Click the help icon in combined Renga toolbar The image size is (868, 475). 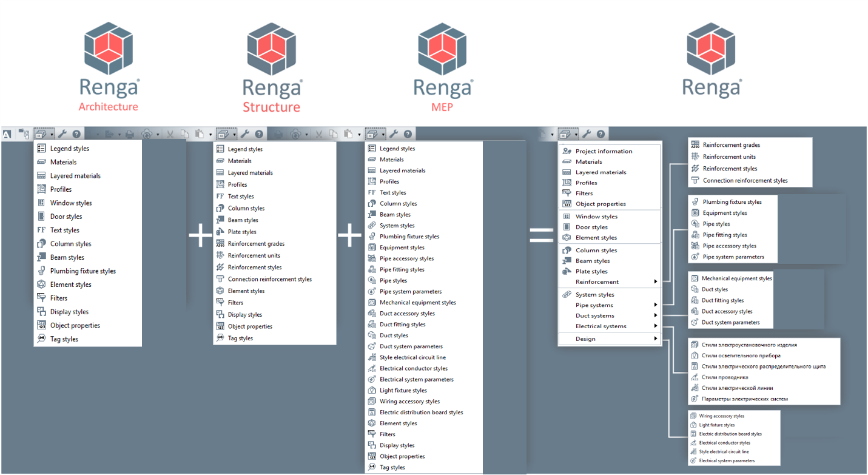601,134
